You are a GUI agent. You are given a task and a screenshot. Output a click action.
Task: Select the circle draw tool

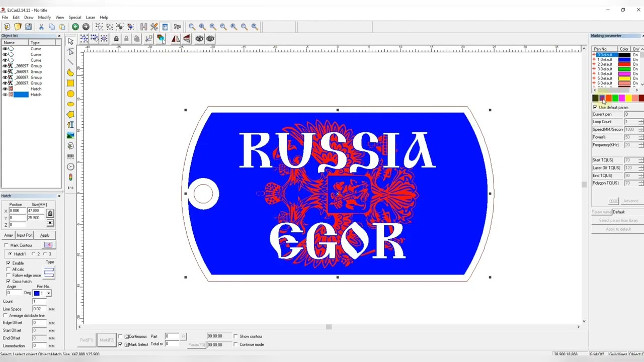point(70,94)
